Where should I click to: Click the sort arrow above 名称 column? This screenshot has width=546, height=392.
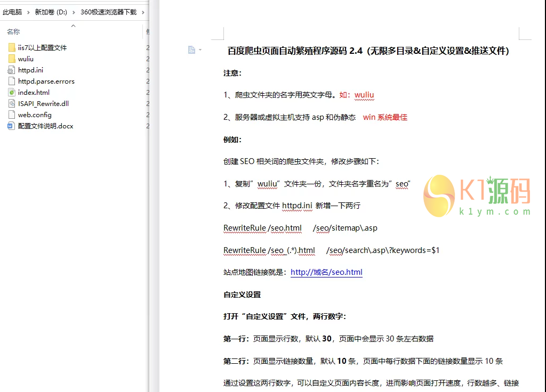(74, 26)
